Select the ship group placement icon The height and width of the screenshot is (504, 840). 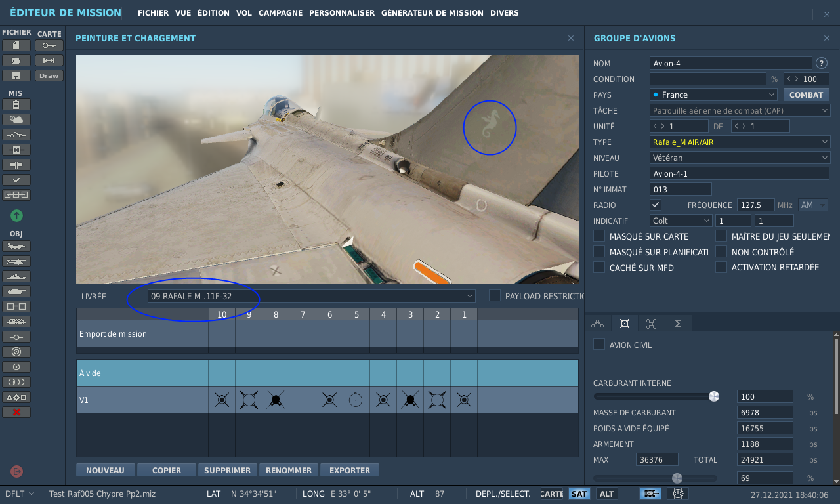[16, 276]
